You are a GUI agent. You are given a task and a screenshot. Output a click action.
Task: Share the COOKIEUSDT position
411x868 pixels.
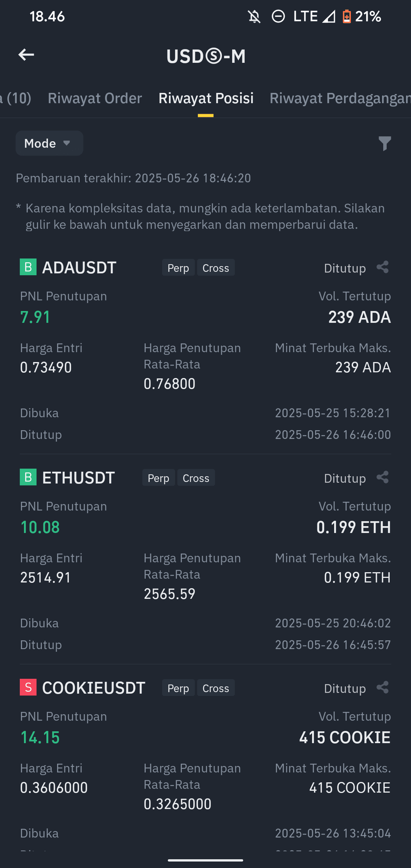(382, 688)
